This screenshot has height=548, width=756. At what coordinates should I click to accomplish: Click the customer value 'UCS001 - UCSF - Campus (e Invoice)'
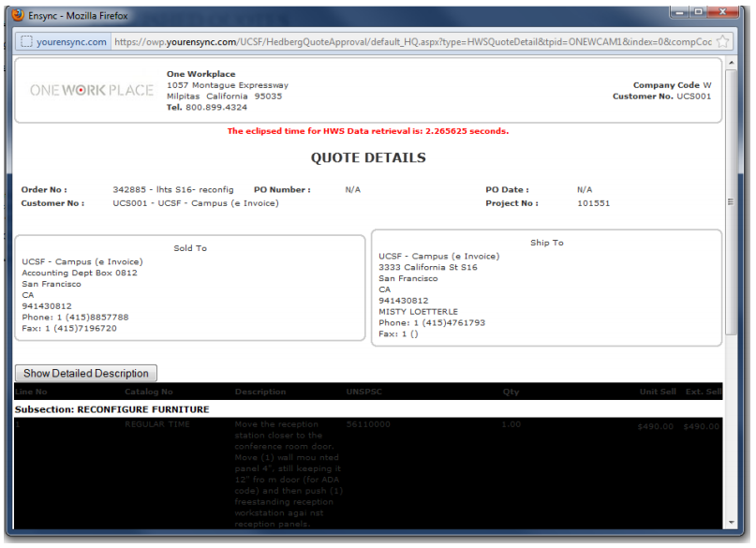pyautogui.click(x=196, y=203)
